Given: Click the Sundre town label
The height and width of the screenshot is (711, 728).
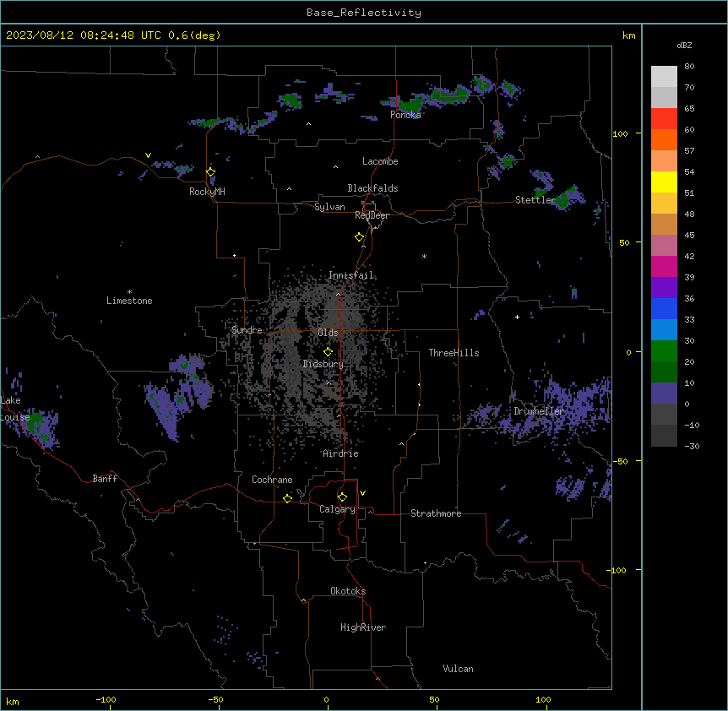Looking at the screenshot, I should (247, 330).
